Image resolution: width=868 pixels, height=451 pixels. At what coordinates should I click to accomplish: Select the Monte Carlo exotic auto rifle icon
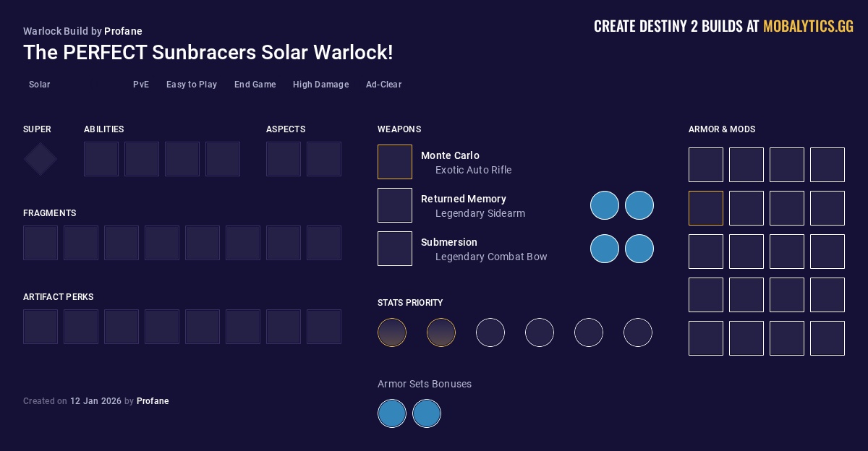395,162
